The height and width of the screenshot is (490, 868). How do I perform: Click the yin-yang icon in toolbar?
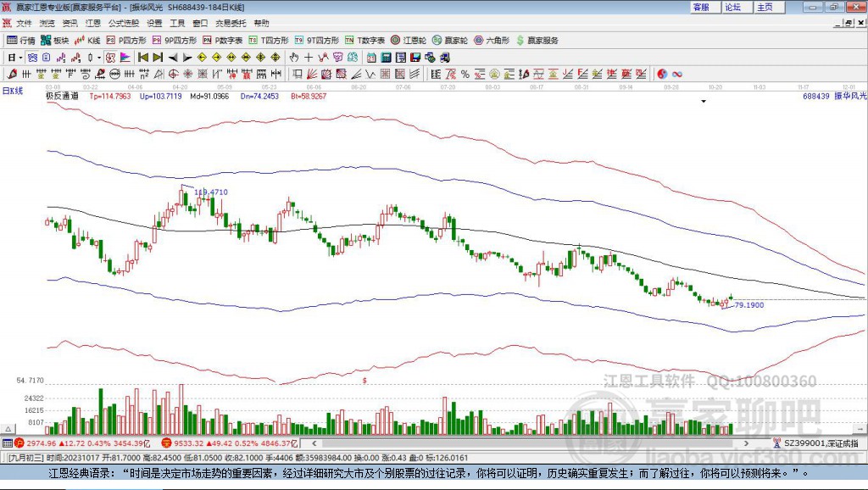(662, 75)
